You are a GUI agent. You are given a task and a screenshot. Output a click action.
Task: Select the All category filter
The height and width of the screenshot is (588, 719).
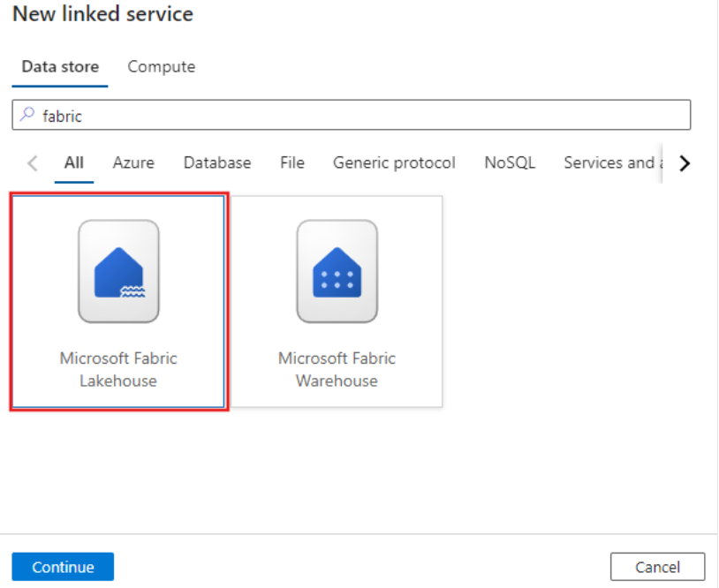(74, 162)
